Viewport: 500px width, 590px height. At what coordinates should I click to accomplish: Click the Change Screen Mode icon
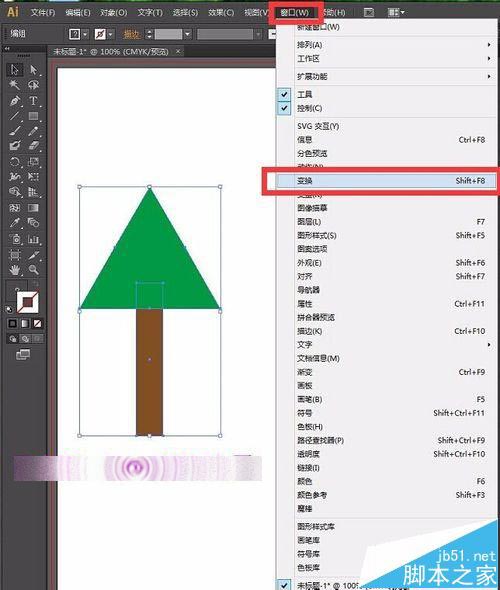tap(23, 354)
